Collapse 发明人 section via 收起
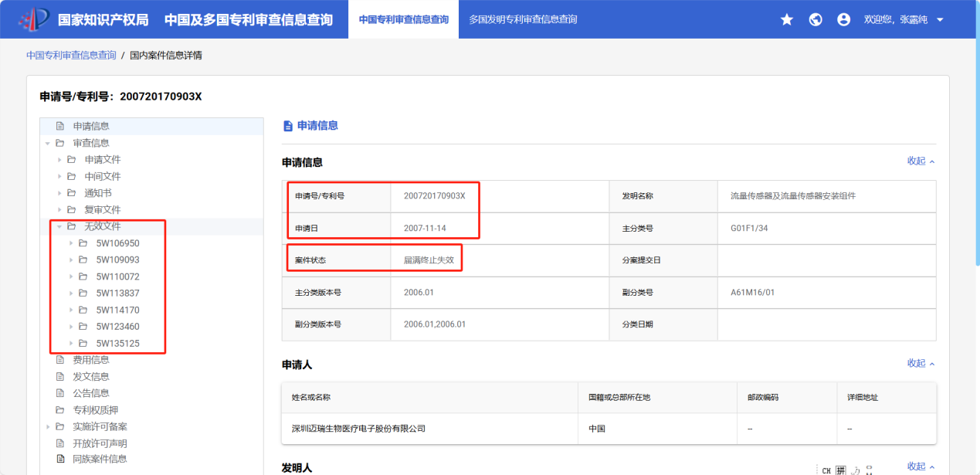The height and width of the screenshot is (475, 980). (921, 467)
